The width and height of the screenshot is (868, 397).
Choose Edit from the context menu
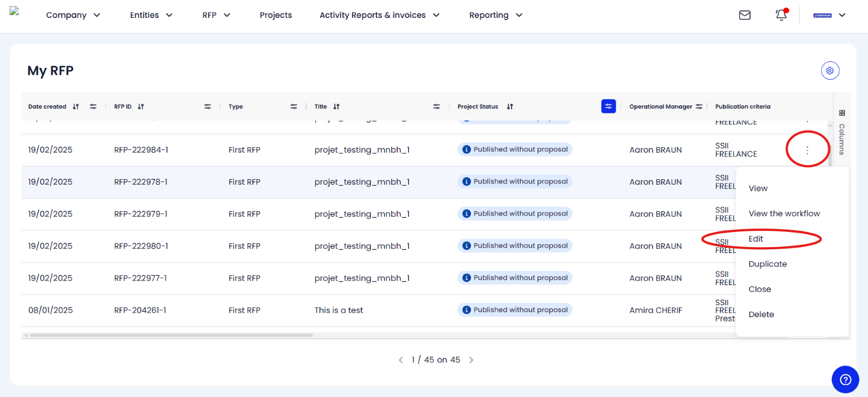(756, 239)
